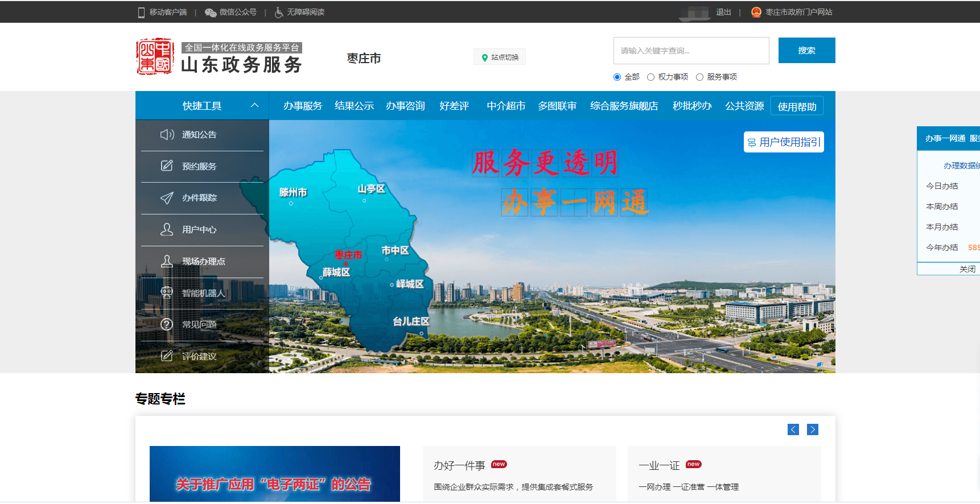Click the WeChat icon for 微信公众号

click(211, 13)
